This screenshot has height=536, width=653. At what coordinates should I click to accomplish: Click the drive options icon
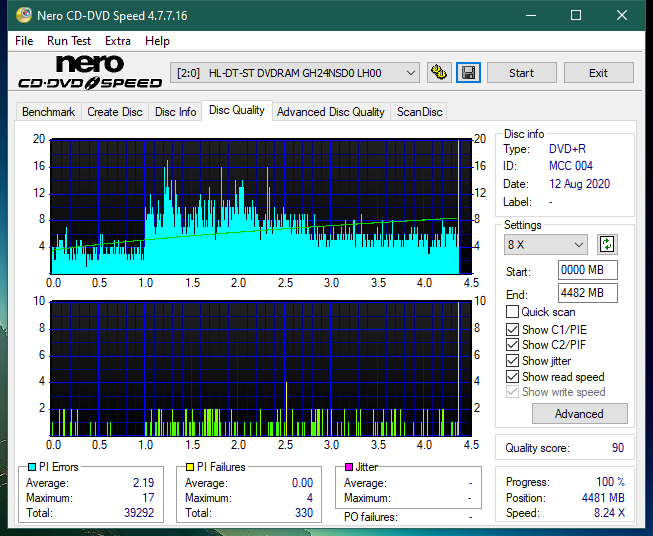coord(439,73)
